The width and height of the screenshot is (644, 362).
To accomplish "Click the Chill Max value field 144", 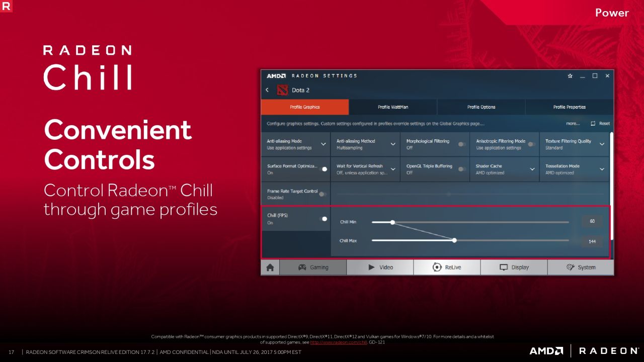I will (592, 241).
